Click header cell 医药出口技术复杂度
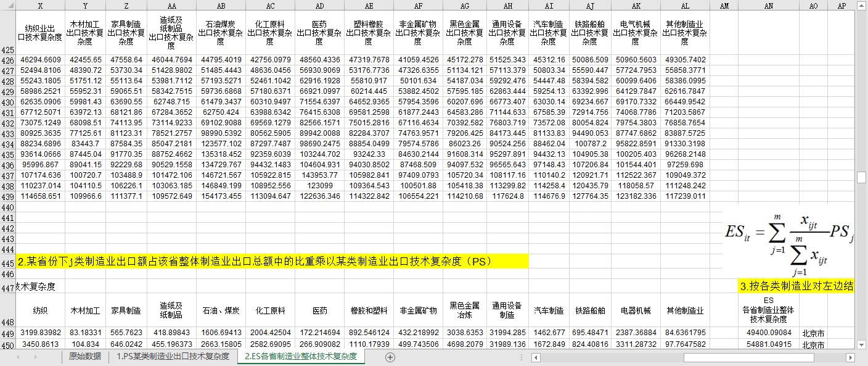 319,33
